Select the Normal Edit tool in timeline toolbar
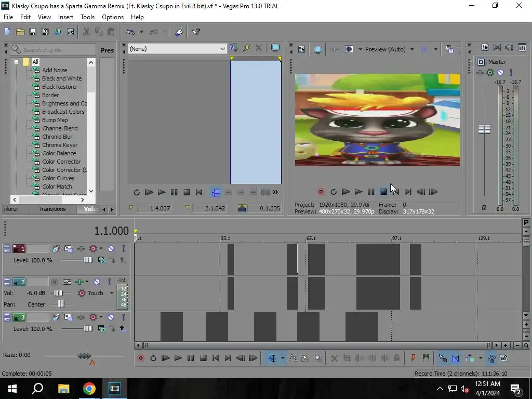532x399 pixels. (272, 358)
